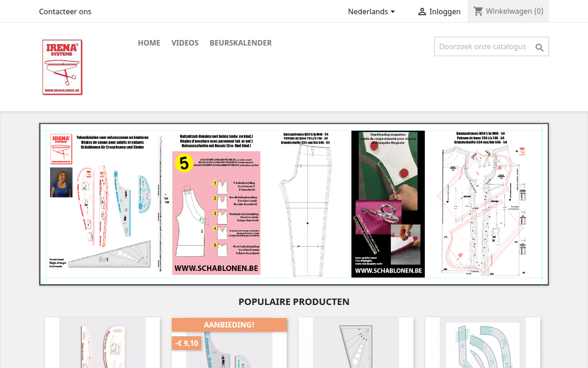Click the person icon beside Inloggen
This screenshot has height=368, width=588.
click(422, 11)
